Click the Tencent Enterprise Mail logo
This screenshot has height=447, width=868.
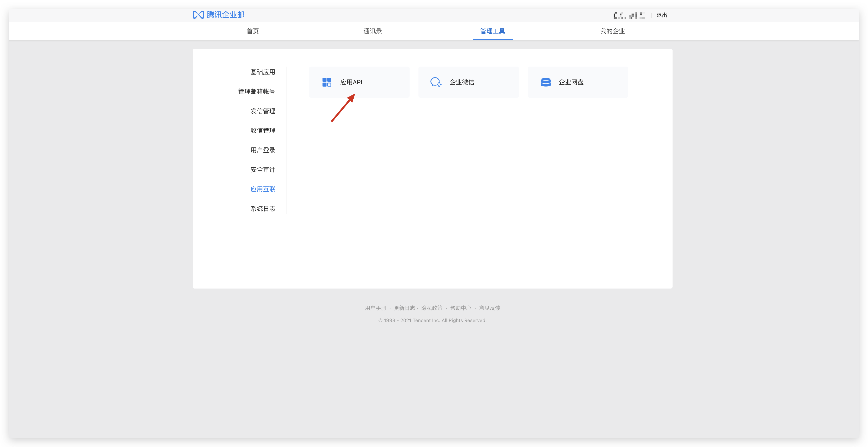[x=218, y=15]
